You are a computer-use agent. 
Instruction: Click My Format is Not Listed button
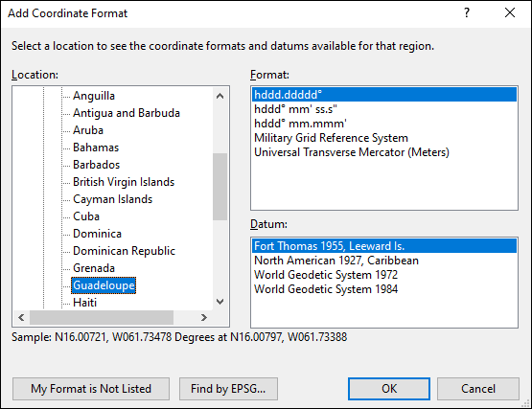coord(91,389)
